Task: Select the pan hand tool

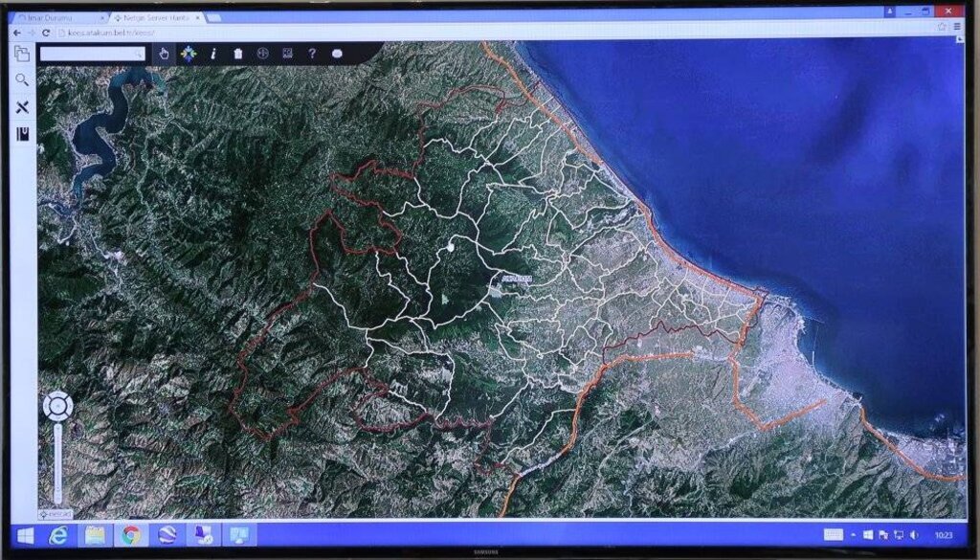Action: coord(164,54)
